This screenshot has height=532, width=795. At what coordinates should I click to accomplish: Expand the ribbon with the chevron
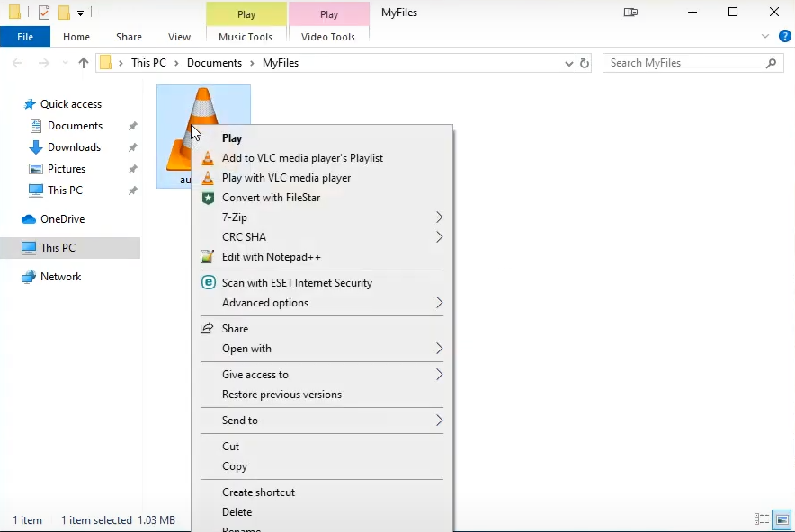click(x=765, y=37)
